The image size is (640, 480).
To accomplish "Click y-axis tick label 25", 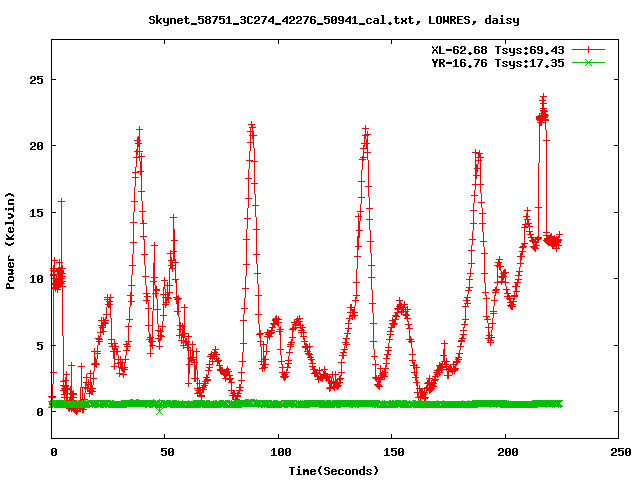I will 36,80.
